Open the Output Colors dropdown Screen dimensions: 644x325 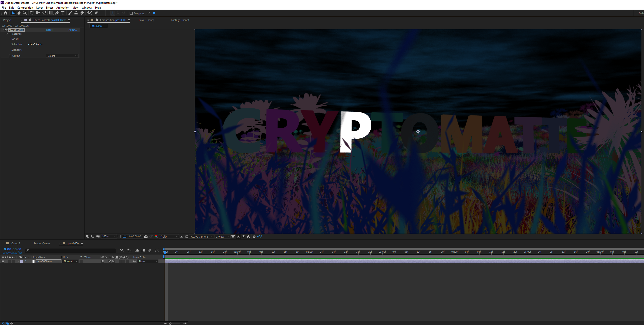pyautogui.click(x=62, y=56)
